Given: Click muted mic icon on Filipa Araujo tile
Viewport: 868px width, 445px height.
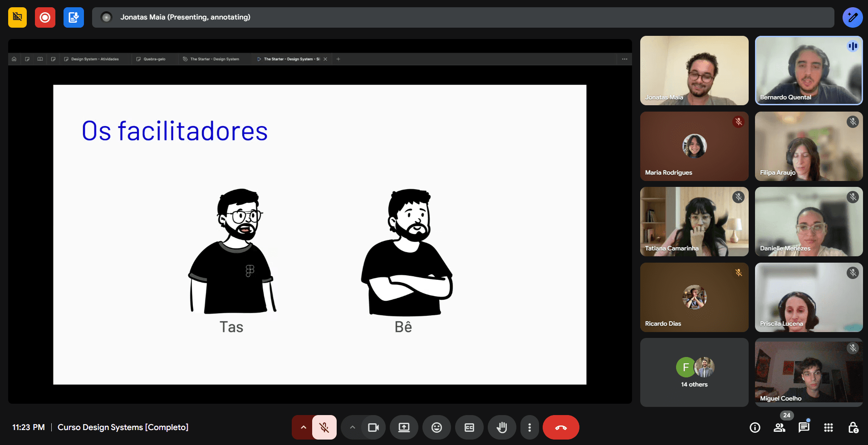Looking at the screenshot, I should tap(853, 122).
